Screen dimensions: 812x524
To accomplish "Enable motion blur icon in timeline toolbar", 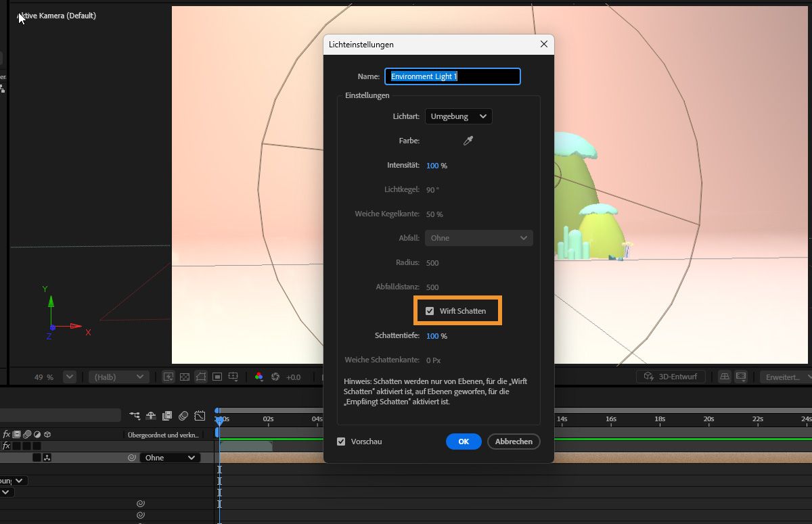I will [183, 416].
